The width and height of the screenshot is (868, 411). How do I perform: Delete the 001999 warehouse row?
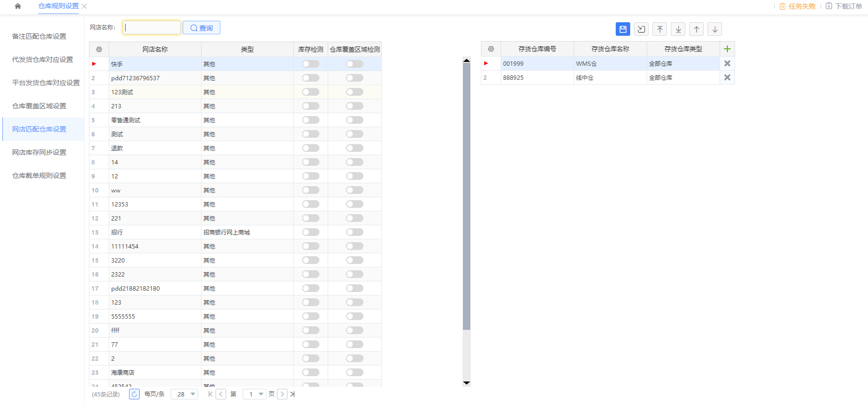coord(727,63)
